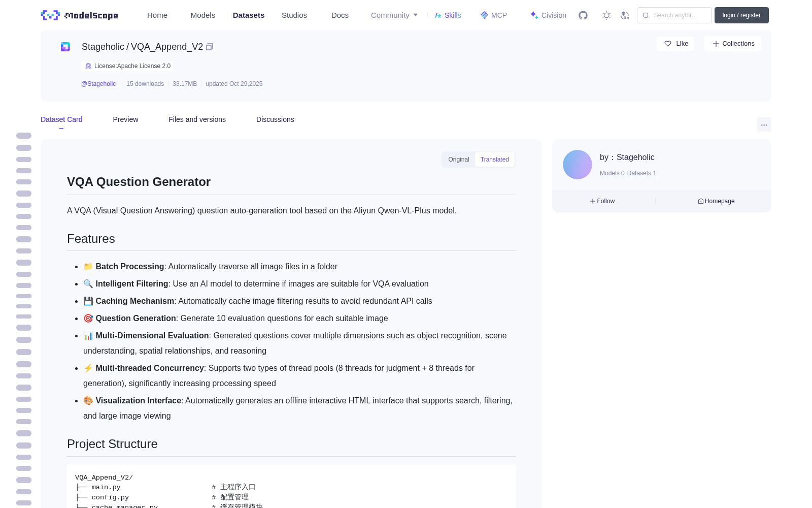This screenshot has width=812, height=508.
Task: Click the dataset avatar icon beside Stageholic
Action: [65, 47]
